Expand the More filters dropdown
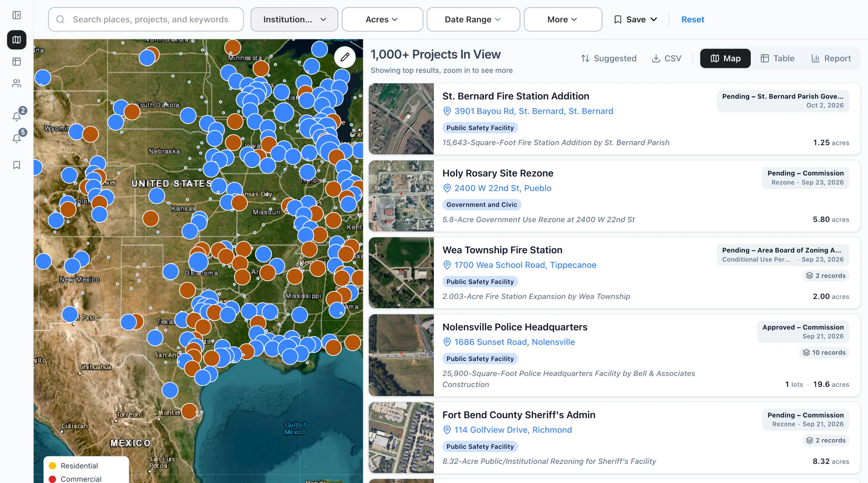Image resolution: width=868 pixels, height=483 pixels. [x=563, y=20]
